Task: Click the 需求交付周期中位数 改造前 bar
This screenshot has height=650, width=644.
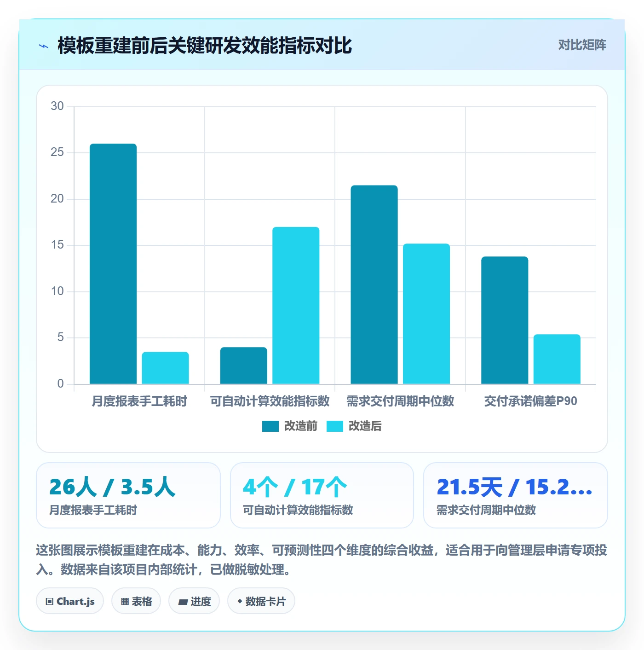Action: [x=374, y=284]
